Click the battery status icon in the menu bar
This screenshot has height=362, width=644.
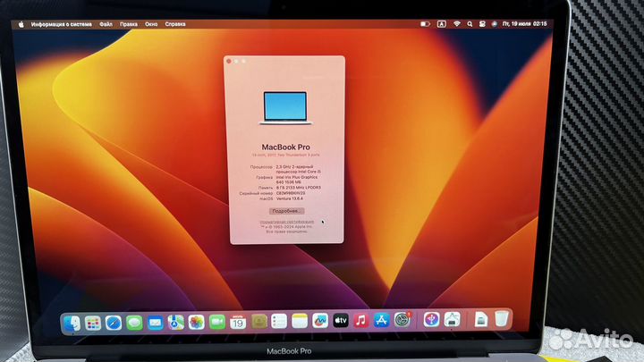click(x=425, y=24)
